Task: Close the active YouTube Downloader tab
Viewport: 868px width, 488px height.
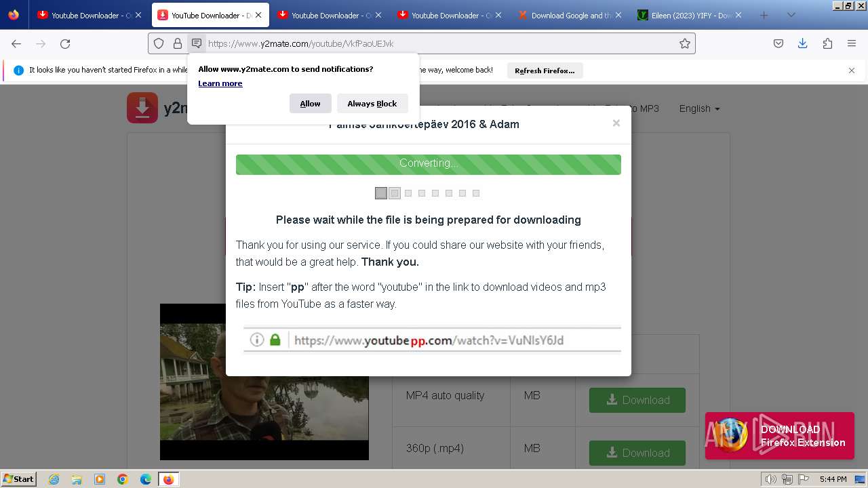Action: pos(258,15)
